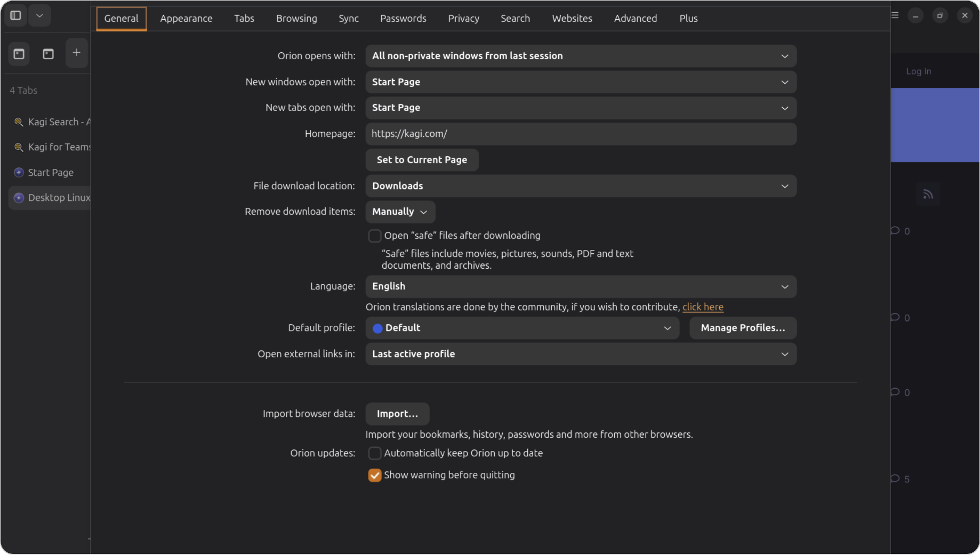980x555 pixels.
Task: Click the Homepage URL input field
Action: coord(581,134)
